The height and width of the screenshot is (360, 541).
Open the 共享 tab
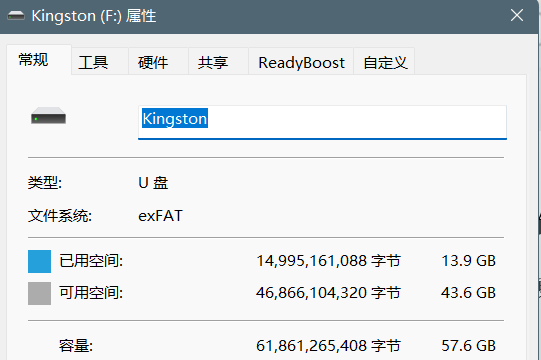tap(218, 62)
